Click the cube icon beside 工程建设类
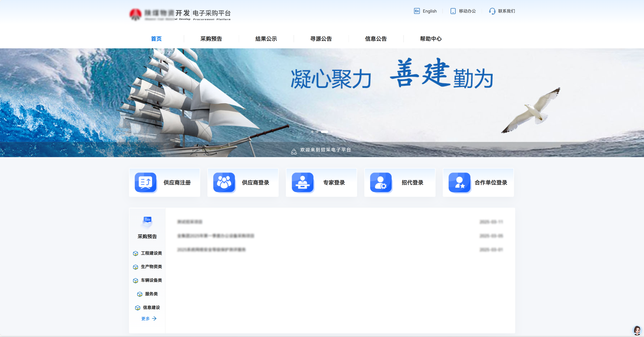The height and width of the screenshot is (337, 644). click(x=136, y=253)
